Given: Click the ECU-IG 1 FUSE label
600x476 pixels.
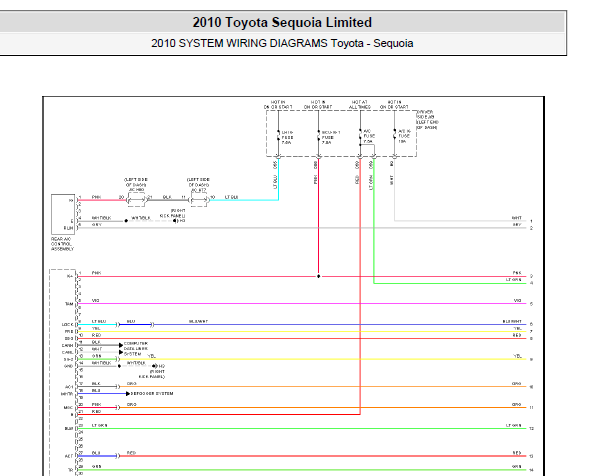Looking at the screenshot, I should pyautogui.click(x=331, y=137).
